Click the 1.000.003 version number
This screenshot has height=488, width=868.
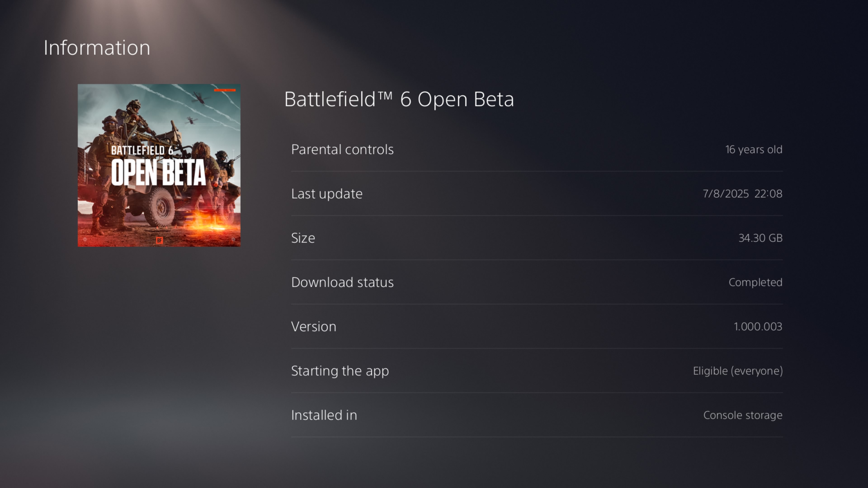tap(758, 326)
